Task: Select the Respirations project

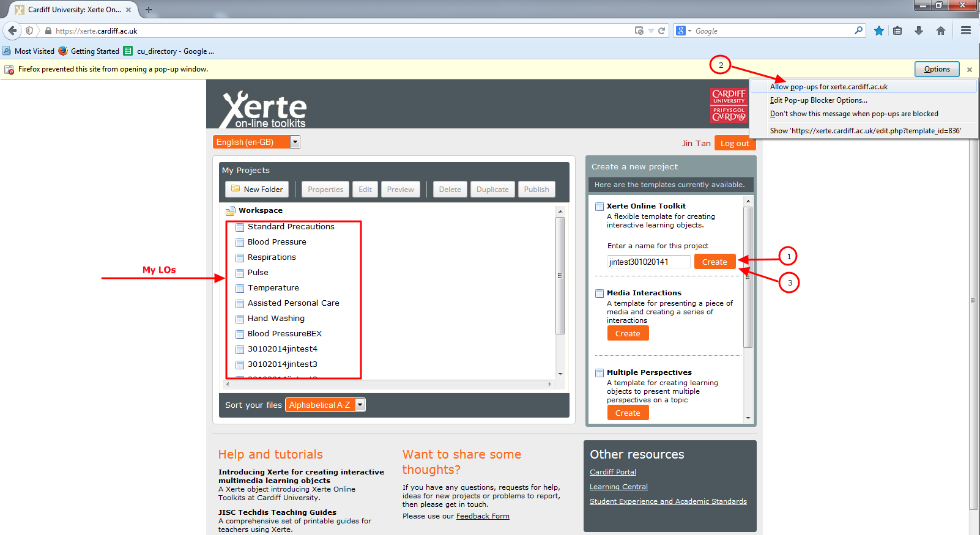Action: tap(272, 257)
